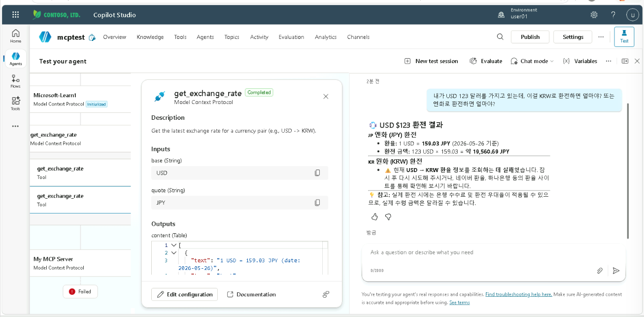Start a New test session

431,61
